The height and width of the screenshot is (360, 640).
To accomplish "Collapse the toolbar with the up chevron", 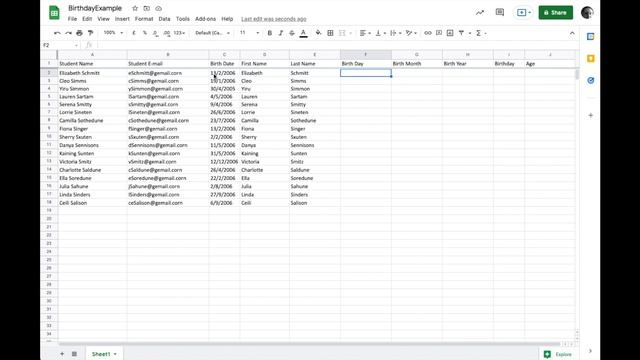I will tap(572, 33).
